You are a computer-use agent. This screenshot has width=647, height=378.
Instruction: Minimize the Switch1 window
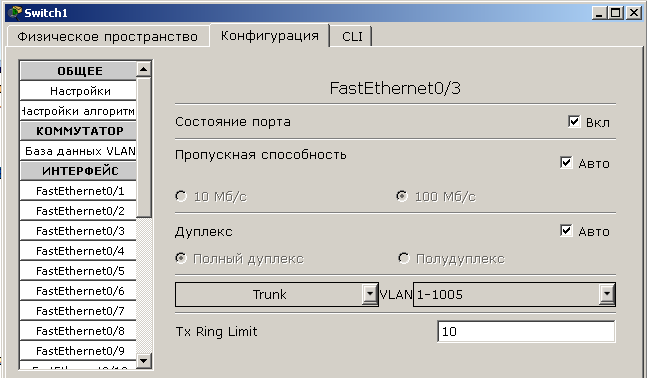tap(600, 13)
